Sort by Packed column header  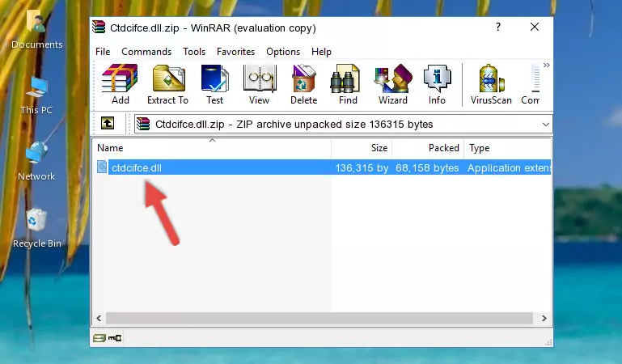[x=428, y=148]
